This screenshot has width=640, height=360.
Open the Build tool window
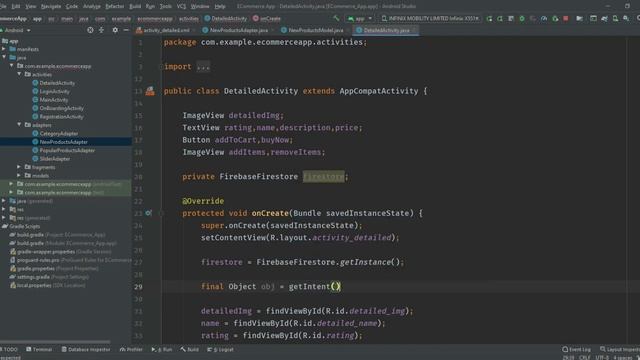pos(190,349)
